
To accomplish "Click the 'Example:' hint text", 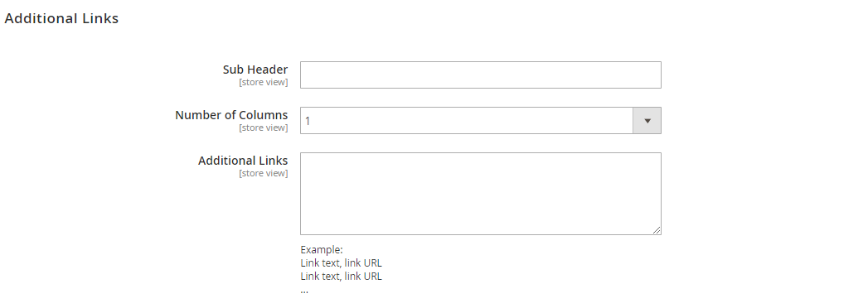I will click(x=322, y=250).
